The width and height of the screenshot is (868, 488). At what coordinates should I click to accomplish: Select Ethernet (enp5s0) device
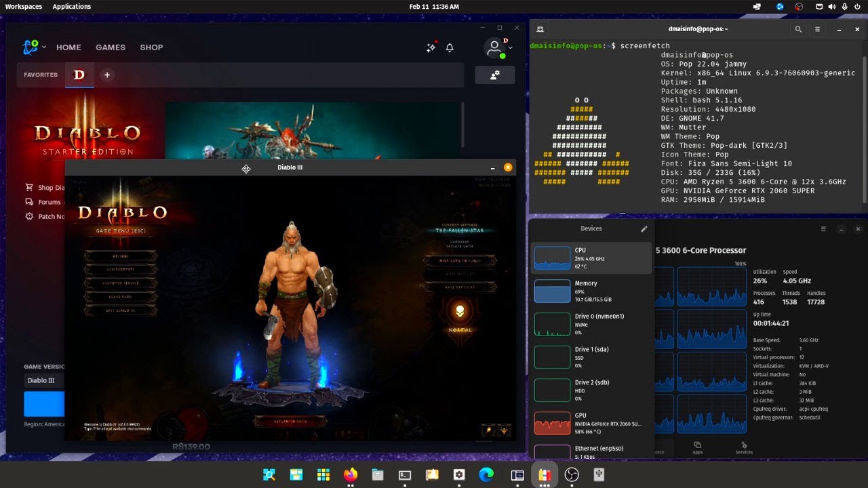(x=591, y=451)
